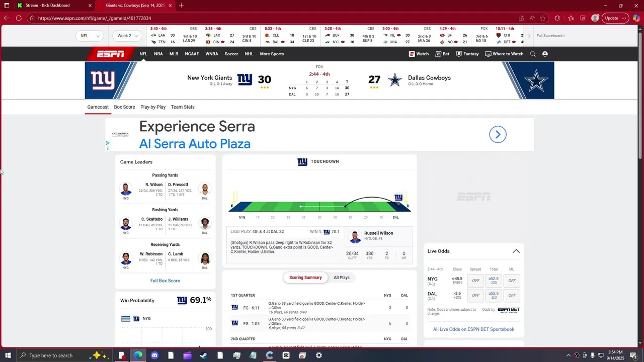Open the Week 2 dropdown
Screen dimensions: 644x362
coord(128,36)
